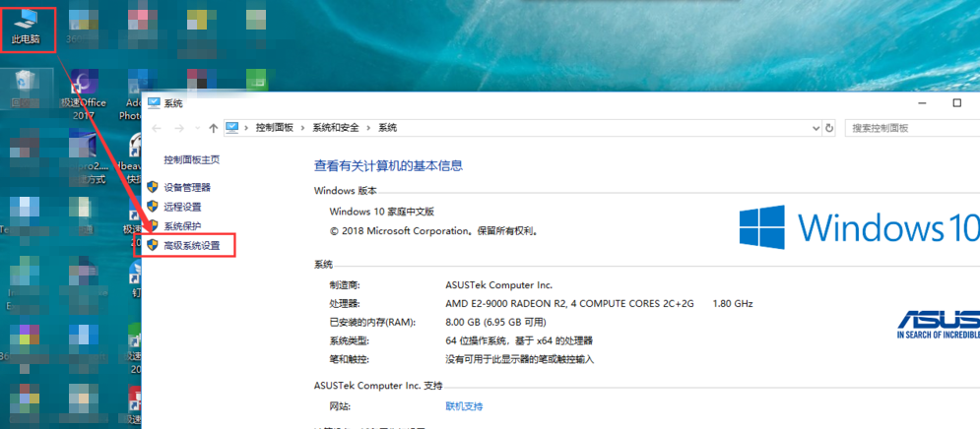Open 设备管理器
Viewport: 980px width, 429px height.
point(187,187)
